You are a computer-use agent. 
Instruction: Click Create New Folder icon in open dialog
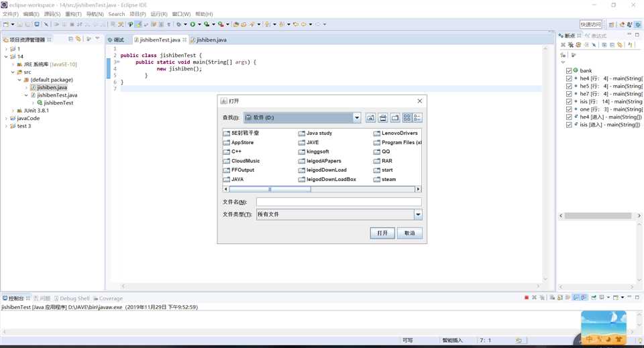(394, 117)
